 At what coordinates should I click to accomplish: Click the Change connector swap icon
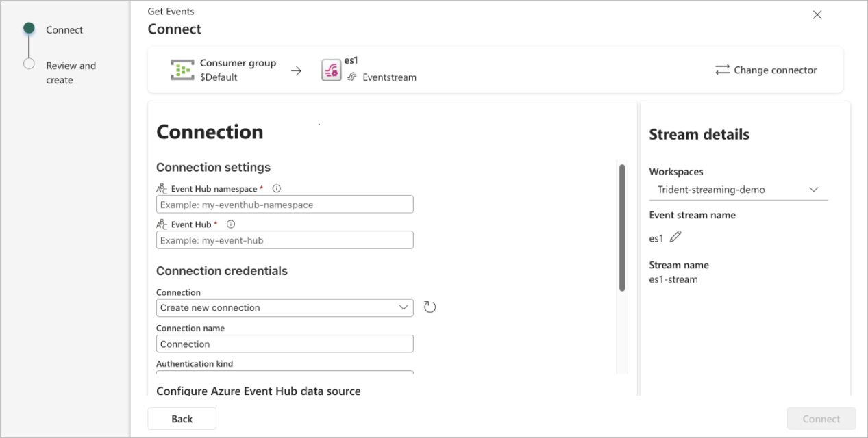click(x=723, y=70)
